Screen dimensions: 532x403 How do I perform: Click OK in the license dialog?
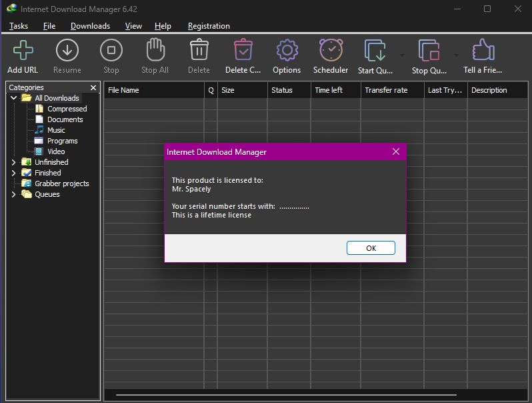tap(371, 248)
